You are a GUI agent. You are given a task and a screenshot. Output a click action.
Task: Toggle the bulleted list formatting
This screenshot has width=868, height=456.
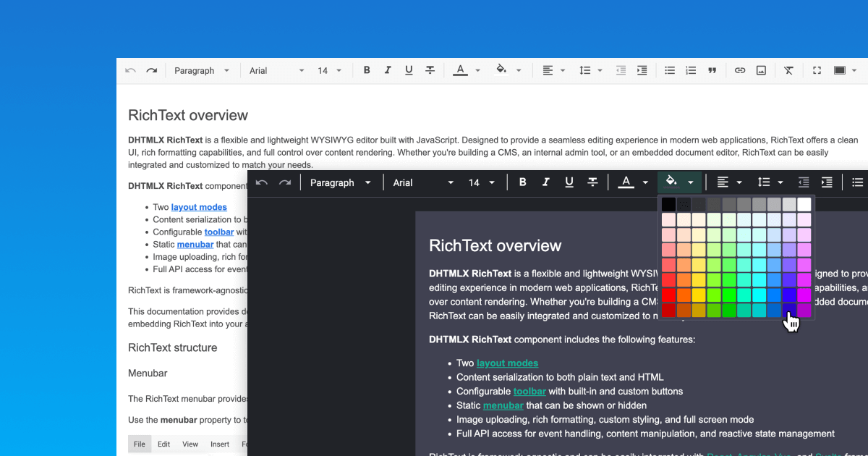point(669,70)
